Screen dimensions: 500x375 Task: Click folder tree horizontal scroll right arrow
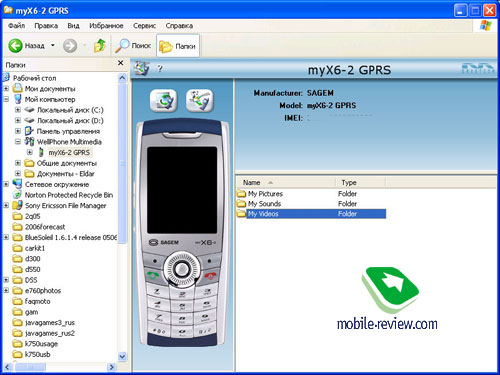click(x=112, y=367)
